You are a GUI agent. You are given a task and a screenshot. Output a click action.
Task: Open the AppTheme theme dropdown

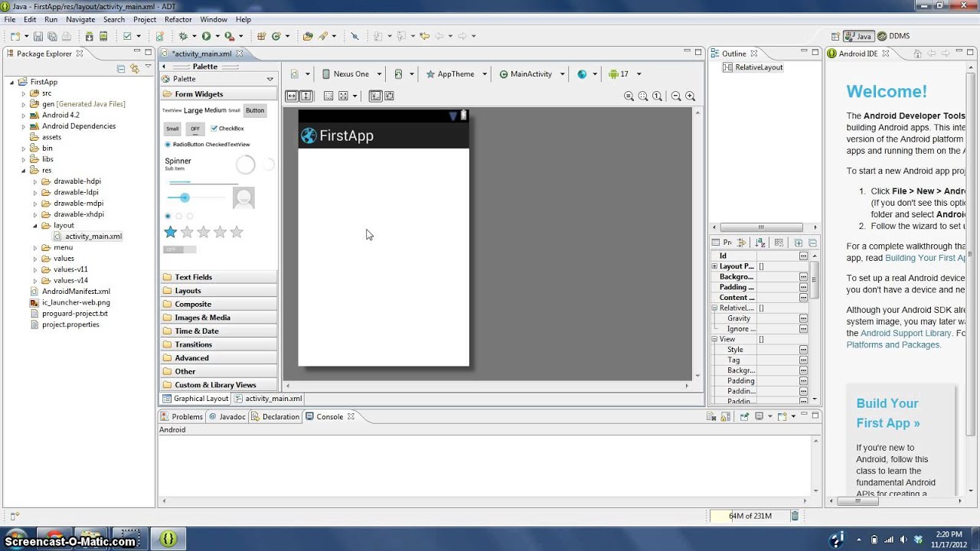pyautogui.click(x=456, y=74)
